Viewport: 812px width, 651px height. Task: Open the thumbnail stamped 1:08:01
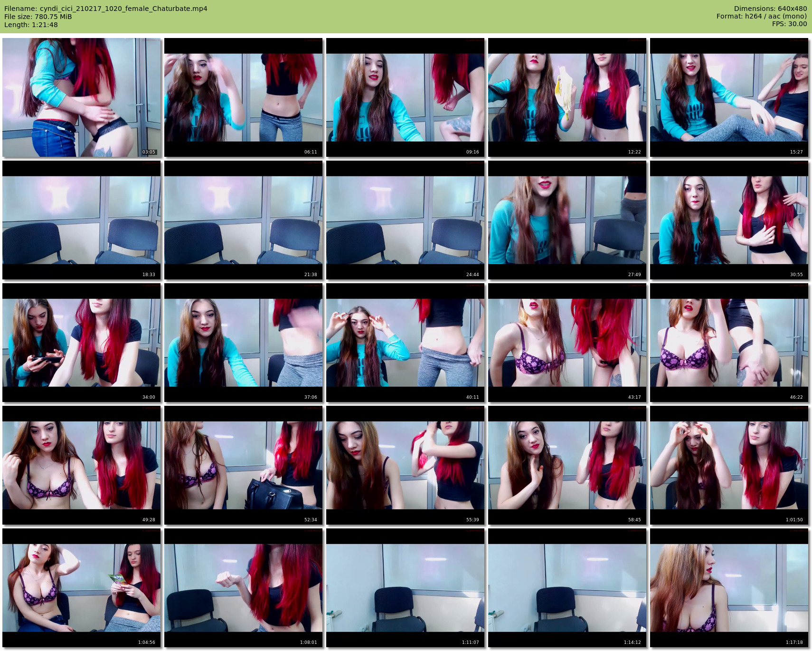(x=244, y=588)
